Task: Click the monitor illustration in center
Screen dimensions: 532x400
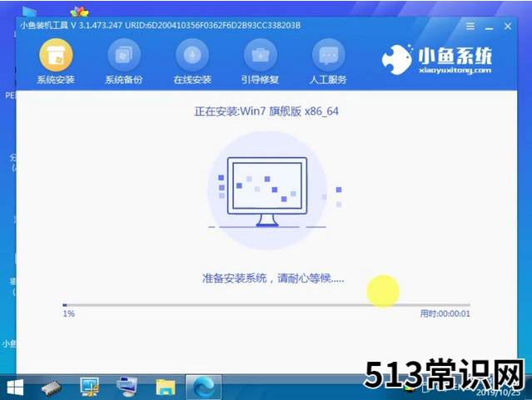Action: click(x=267, y=191)
